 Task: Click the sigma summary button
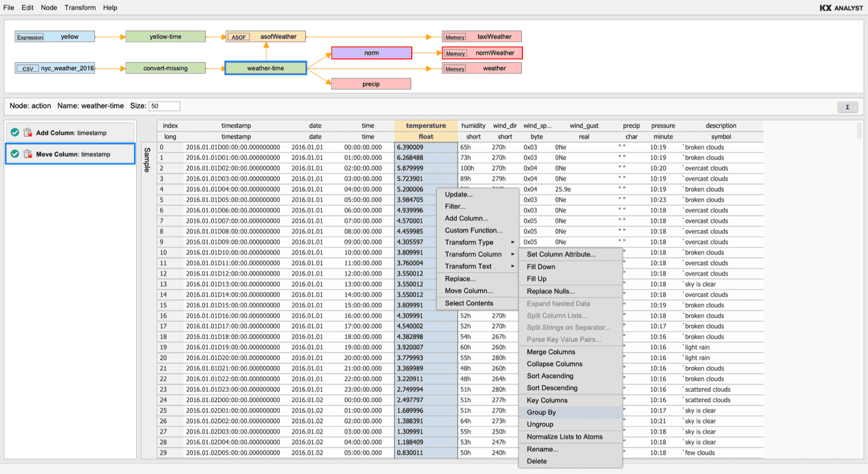[x=847, y=107]
